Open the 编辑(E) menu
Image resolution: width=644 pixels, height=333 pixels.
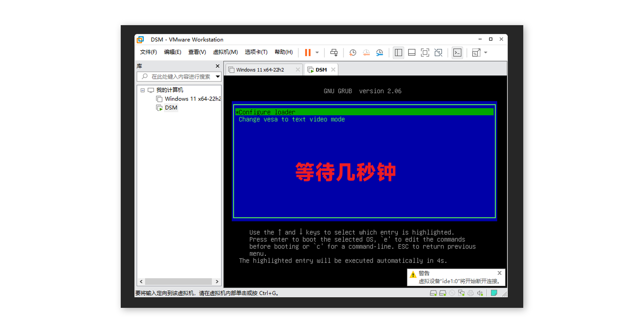[x=172, y=52]
